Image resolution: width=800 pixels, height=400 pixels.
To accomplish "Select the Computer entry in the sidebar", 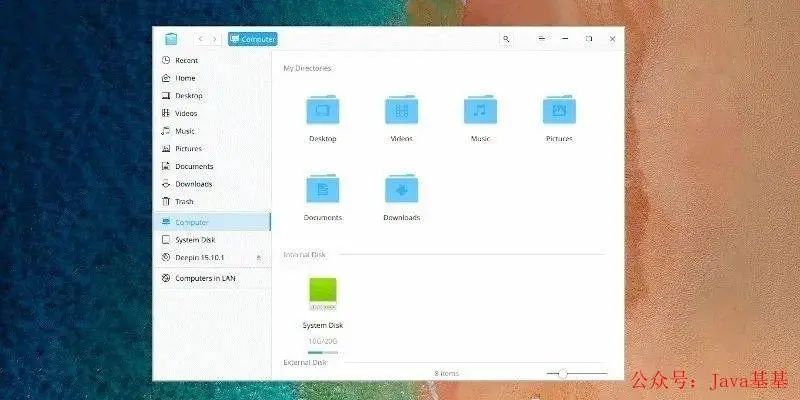I will 212,222.
